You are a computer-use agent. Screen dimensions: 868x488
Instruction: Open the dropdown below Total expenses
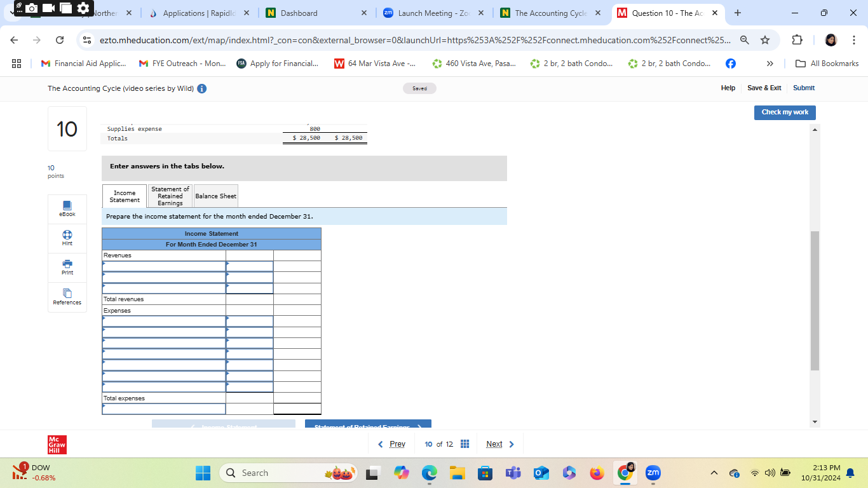click(164, 409)
